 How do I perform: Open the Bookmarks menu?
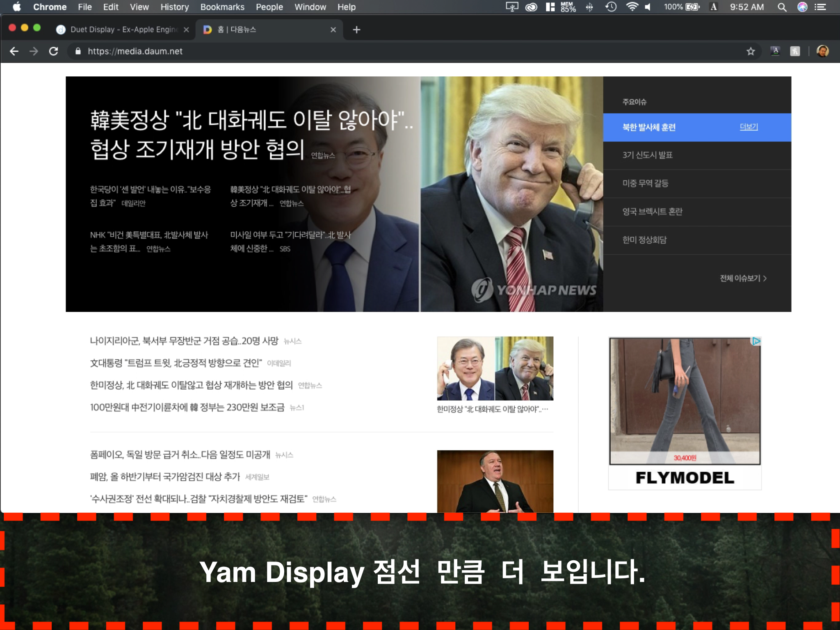click(x=222, y=7)
